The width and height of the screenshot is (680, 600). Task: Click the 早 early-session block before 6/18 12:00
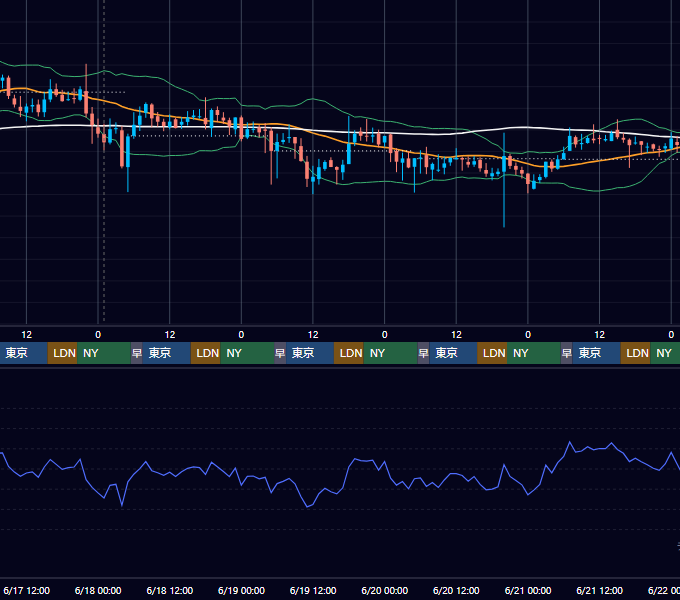[x=137, y=353]
